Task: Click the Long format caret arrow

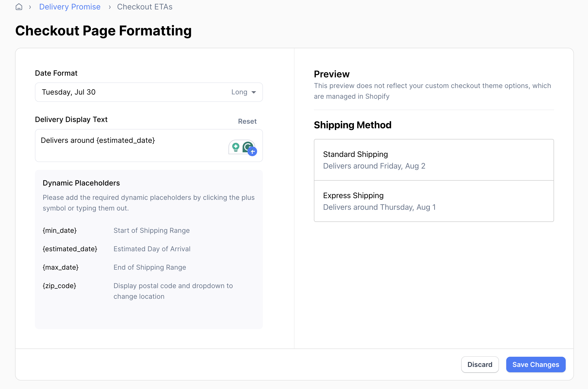Action: [253, 92]
